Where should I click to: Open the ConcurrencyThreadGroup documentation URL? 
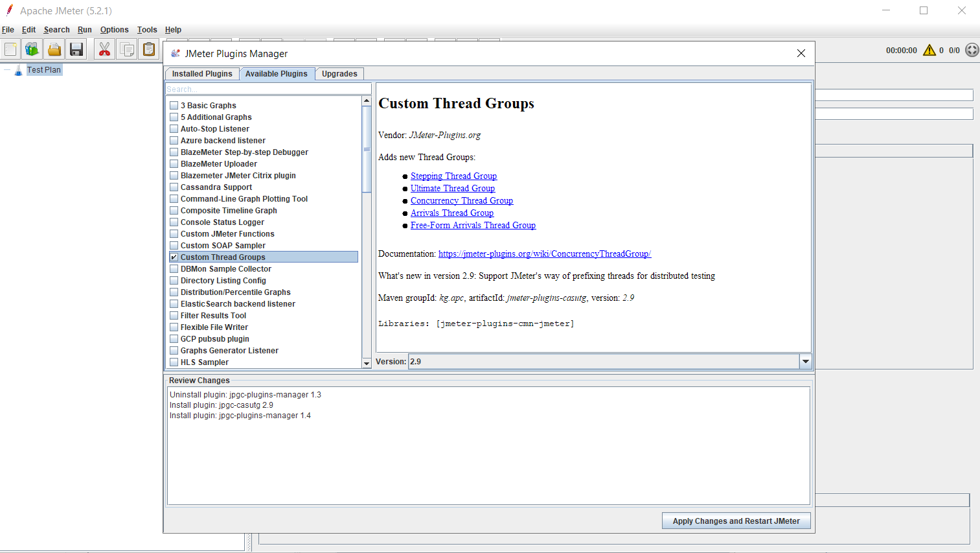[x=545, y=253]
